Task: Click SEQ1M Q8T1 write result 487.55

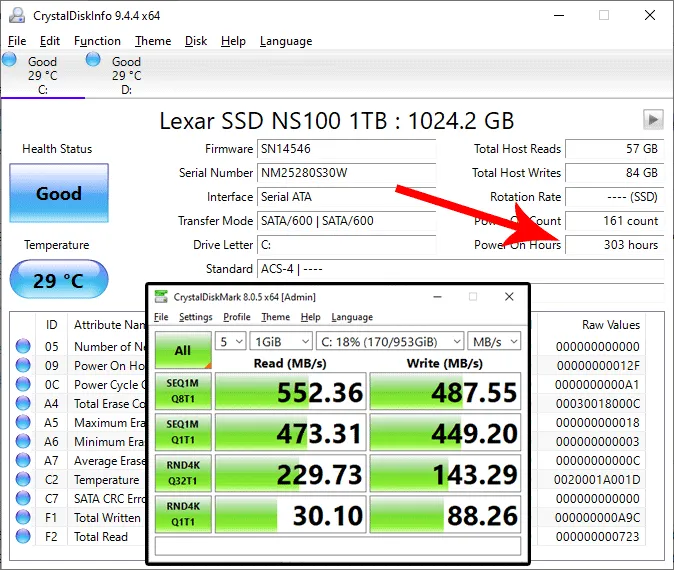Action: [x=445, y=391]
